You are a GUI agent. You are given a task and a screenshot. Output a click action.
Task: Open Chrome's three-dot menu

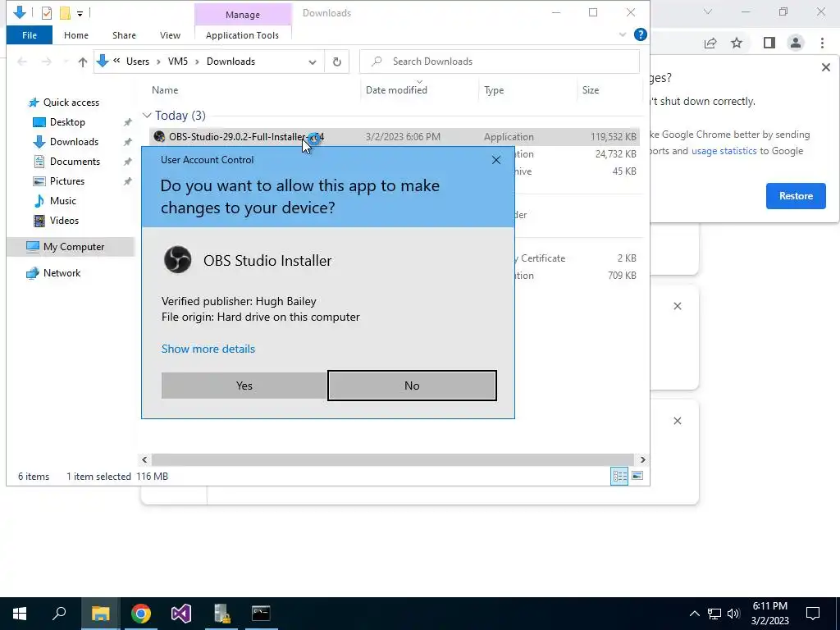[822, 43]
